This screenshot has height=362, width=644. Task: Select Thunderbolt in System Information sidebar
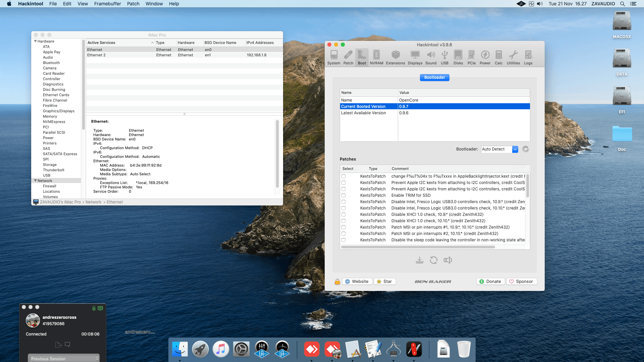[54, 170]
